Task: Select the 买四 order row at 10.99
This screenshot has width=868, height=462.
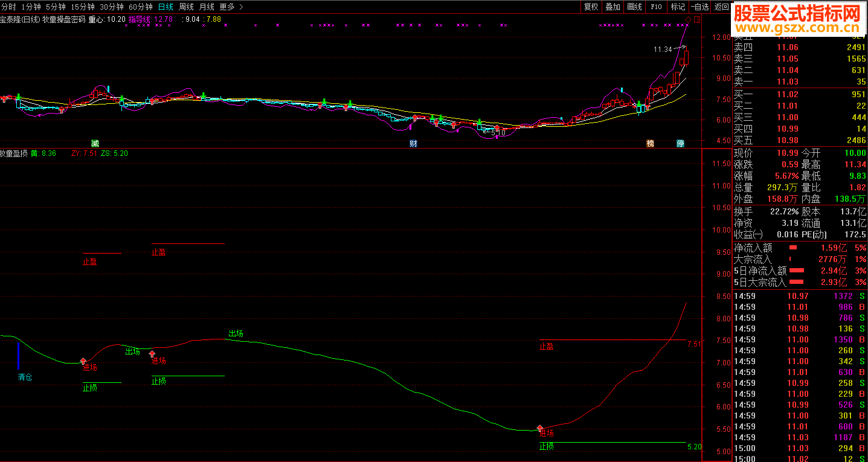Action: tap(800, 129)
